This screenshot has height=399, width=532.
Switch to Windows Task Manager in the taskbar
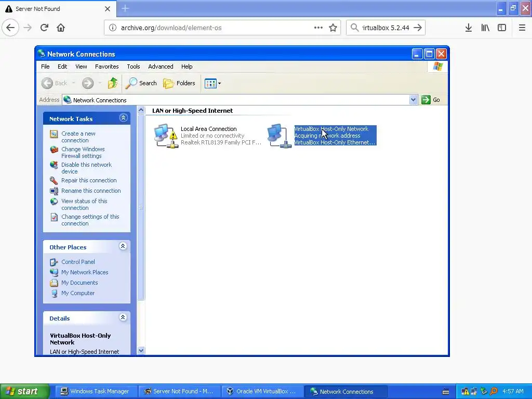pyautogui.click(x=96, y=392)
